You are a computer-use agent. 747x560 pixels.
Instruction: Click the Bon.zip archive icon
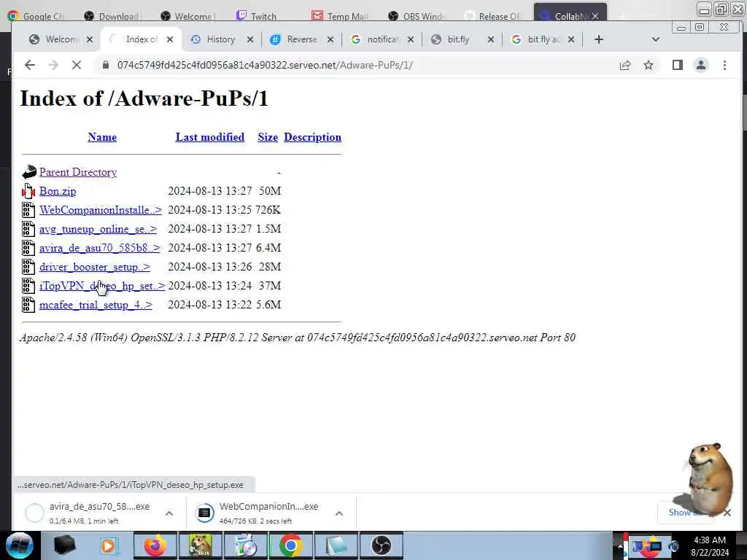28,191
